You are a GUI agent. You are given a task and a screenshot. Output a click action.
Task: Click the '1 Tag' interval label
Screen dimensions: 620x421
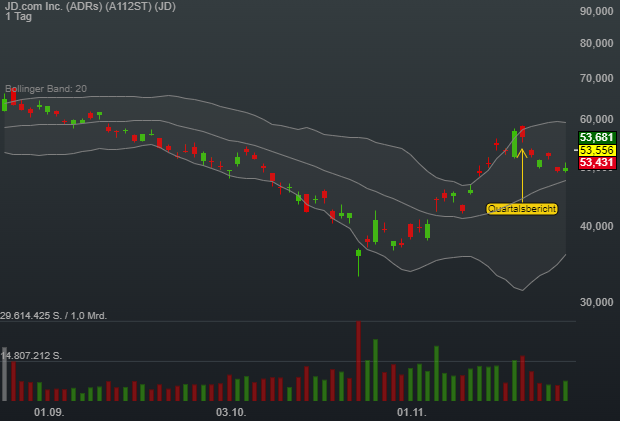(18, 17)
